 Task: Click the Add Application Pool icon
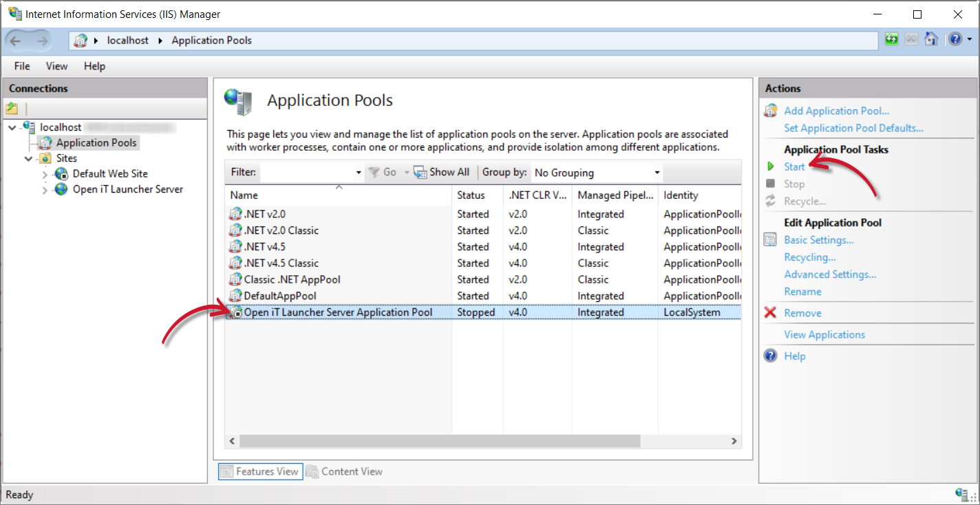click(771, 111)
